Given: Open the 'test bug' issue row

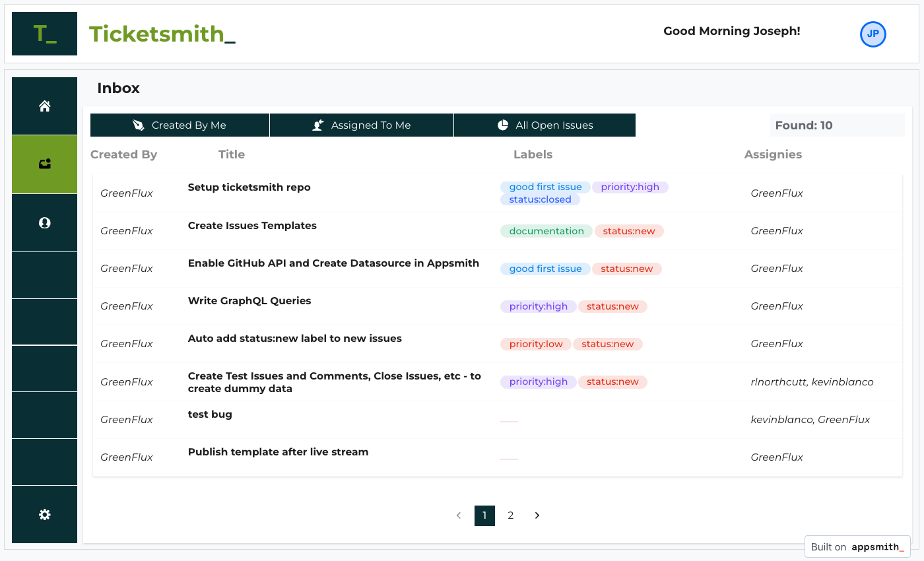Looking at the screenshot, I should click(x=210, y=414).
